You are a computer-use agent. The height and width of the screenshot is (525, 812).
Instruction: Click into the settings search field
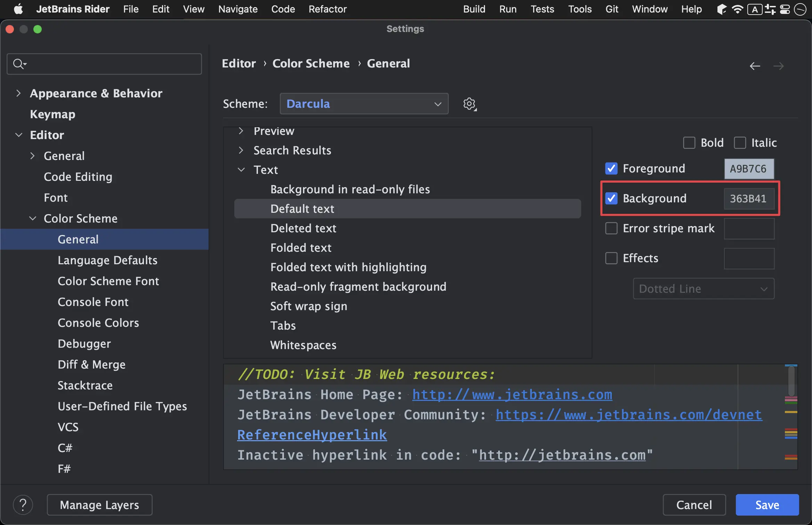pos(104,64)
